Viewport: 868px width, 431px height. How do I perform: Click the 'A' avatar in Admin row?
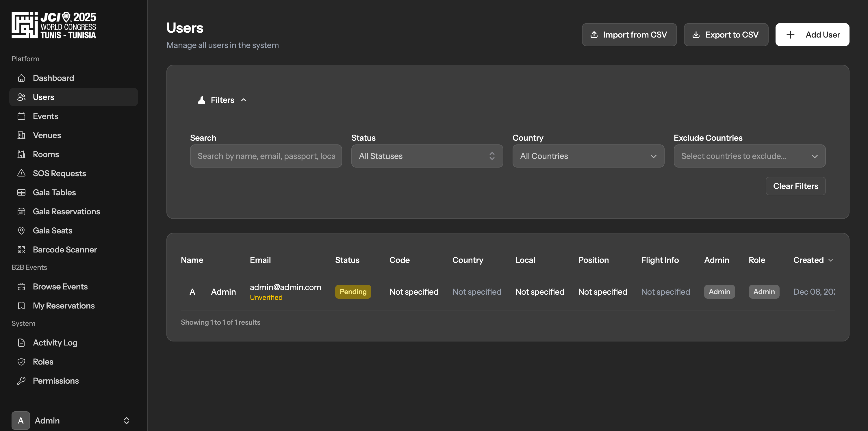pyautogui.click(x=192, y=292)
